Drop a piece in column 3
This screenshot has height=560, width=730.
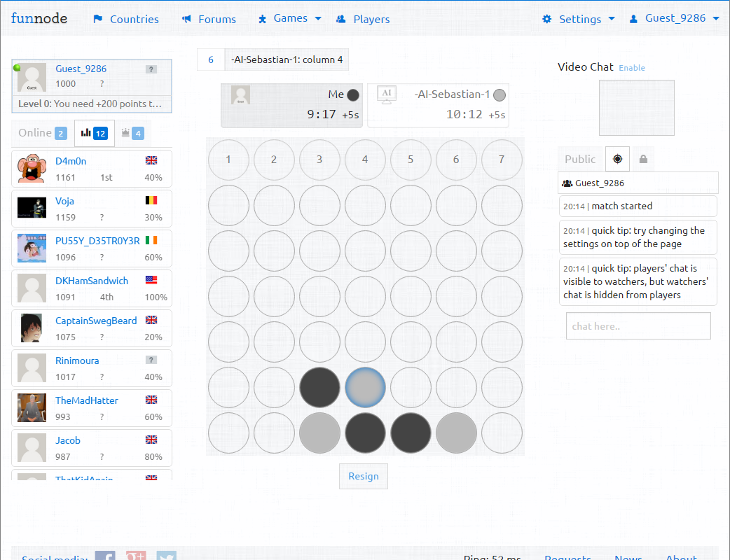(320, 160)
